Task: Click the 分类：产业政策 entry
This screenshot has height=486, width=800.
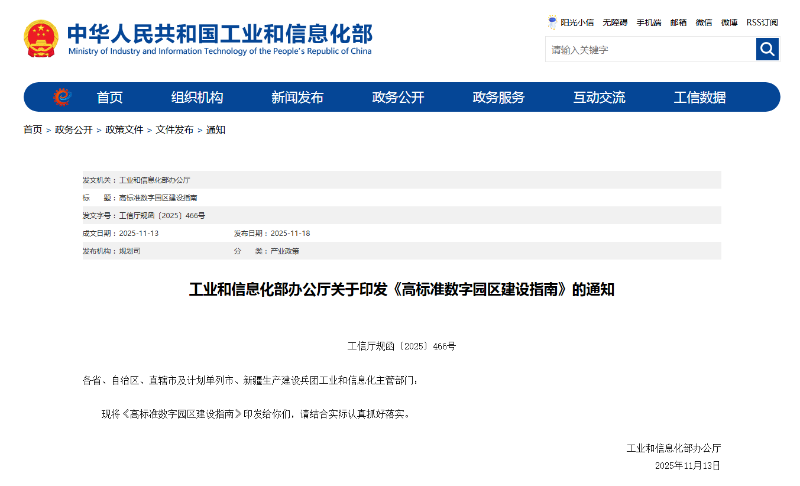Action: coord(266,251)
